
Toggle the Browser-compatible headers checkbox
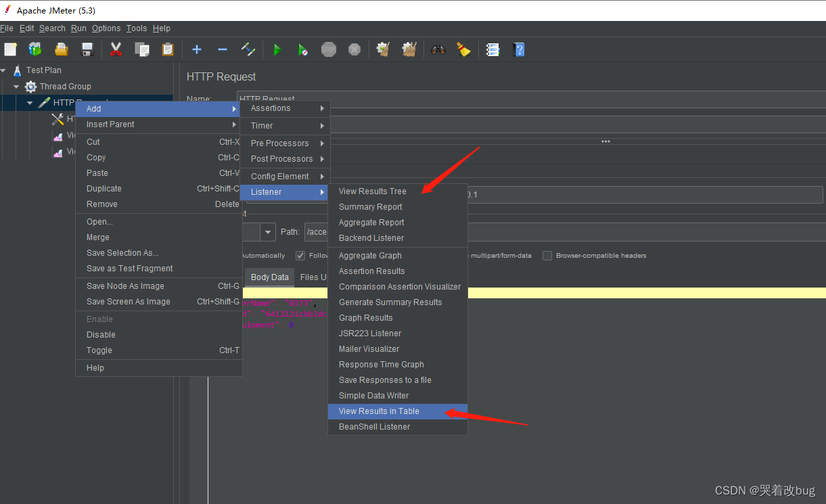click(x=547, y=256)
